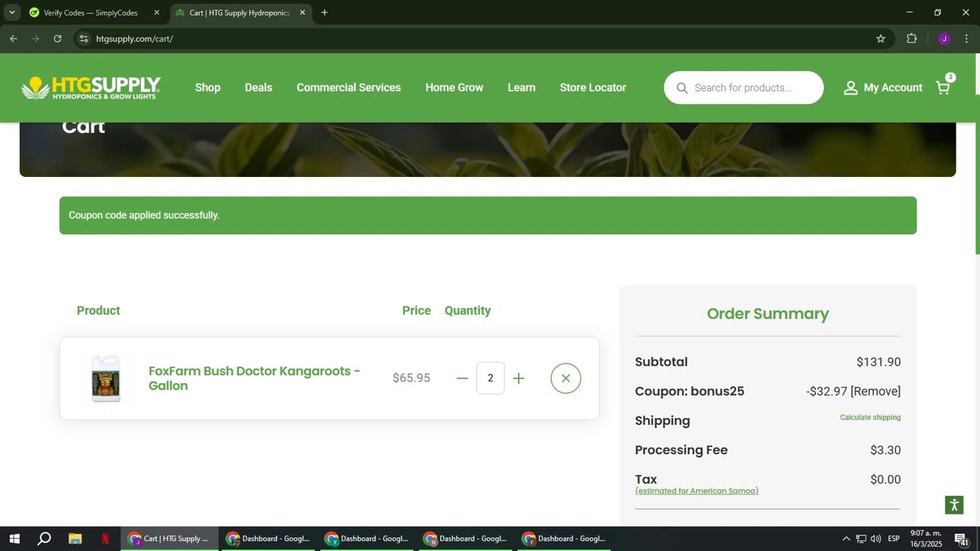Expand the tab search dropdown arrow

point(12,12)
